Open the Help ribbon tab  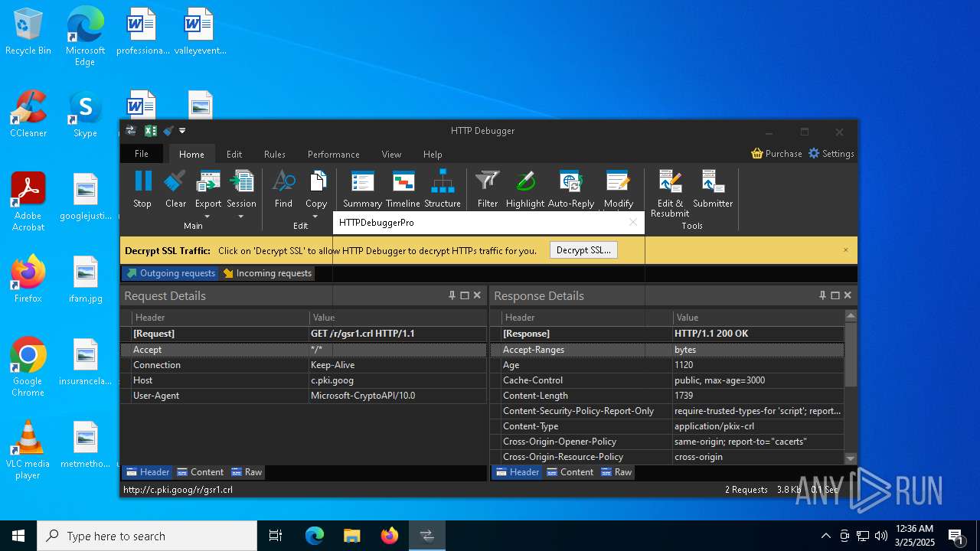tap(433, 154)
